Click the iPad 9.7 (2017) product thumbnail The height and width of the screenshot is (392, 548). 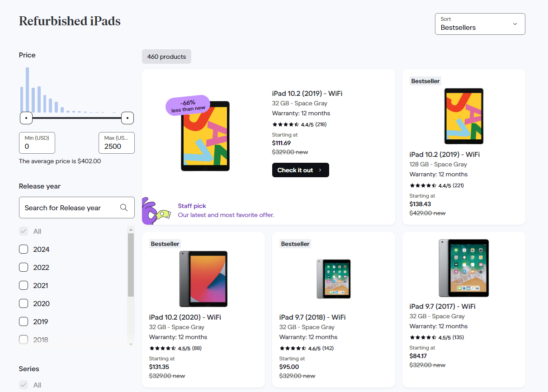tap(464, 268)
